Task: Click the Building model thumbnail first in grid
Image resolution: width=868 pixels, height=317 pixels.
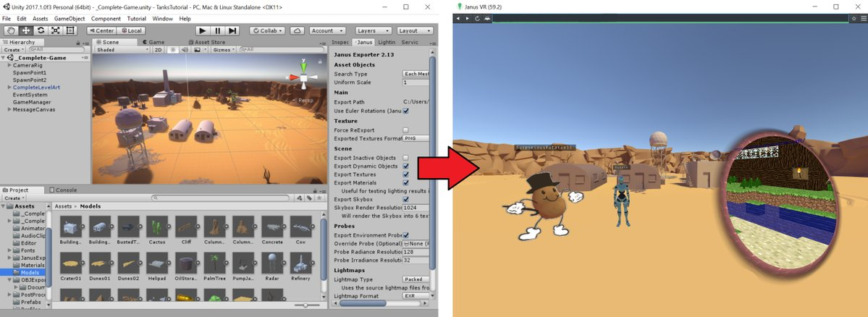Action: pos(70,227)
